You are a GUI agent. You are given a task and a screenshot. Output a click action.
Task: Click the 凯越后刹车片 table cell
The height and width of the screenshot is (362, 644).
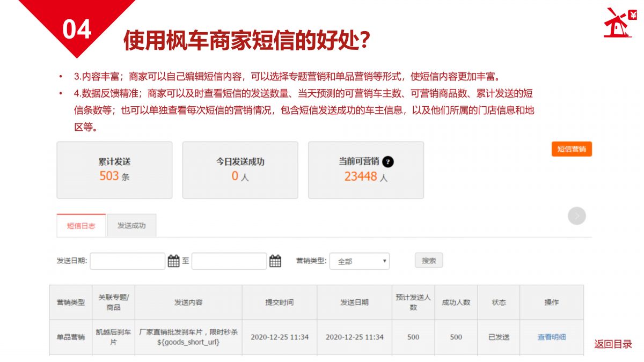click(114, 337)
